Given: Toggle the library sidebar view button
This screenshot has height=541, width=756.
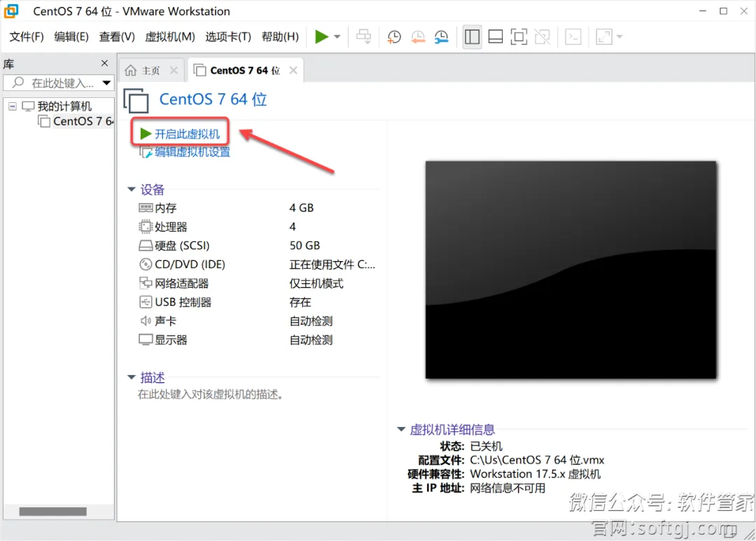Looking at the screenshot, I should pyautogui.click(x=472, y=36).
